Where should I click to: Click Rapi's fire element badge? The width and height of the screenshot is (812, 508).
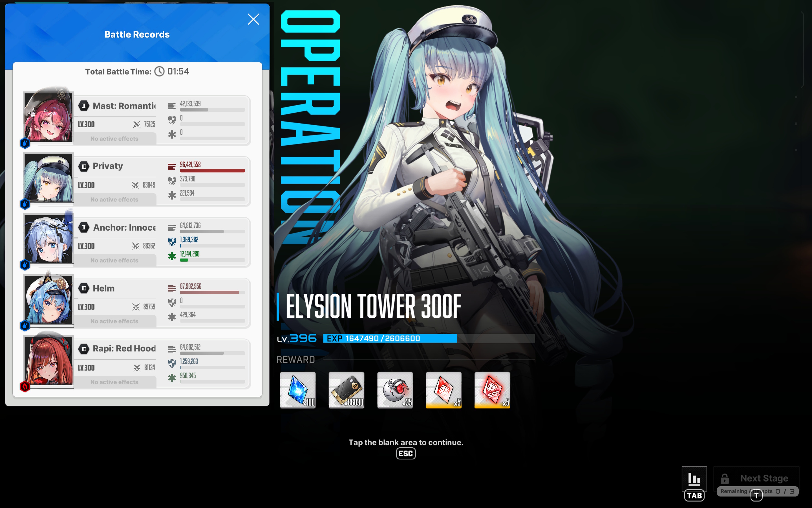[25, 386]
